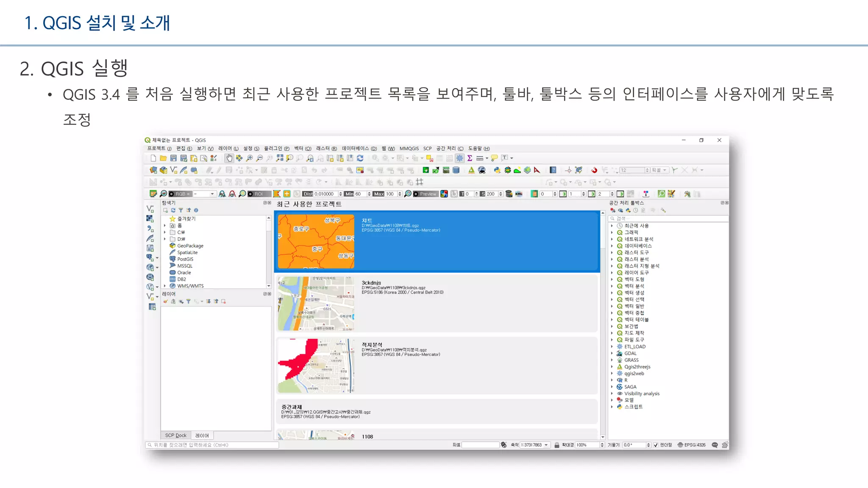Open the SCP RGB band combo box
Image resolution: width=868 pixels, height=488 pixels.
point(204,194)
